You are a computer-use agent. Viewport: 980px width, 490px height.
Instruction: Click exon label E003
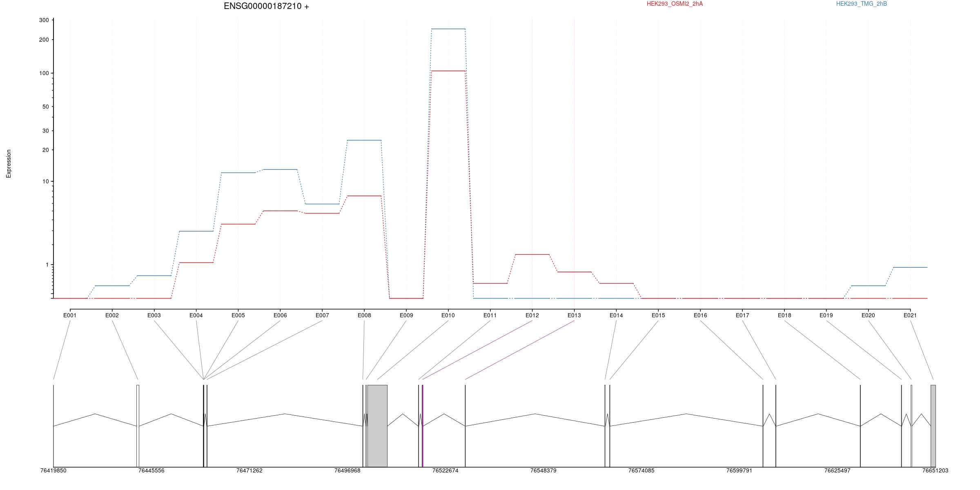(154, 315)
